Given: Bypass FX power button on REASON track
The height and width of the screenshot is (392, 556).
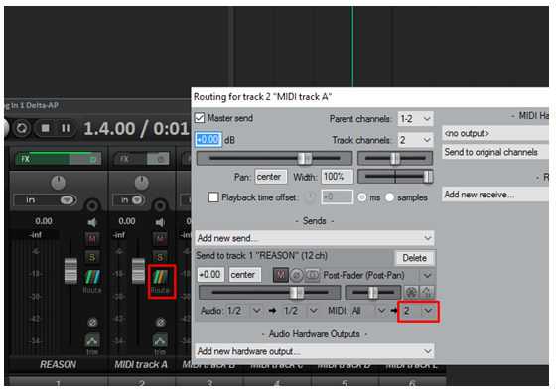Looking at the screenshot, I should (x=93, y=159).
